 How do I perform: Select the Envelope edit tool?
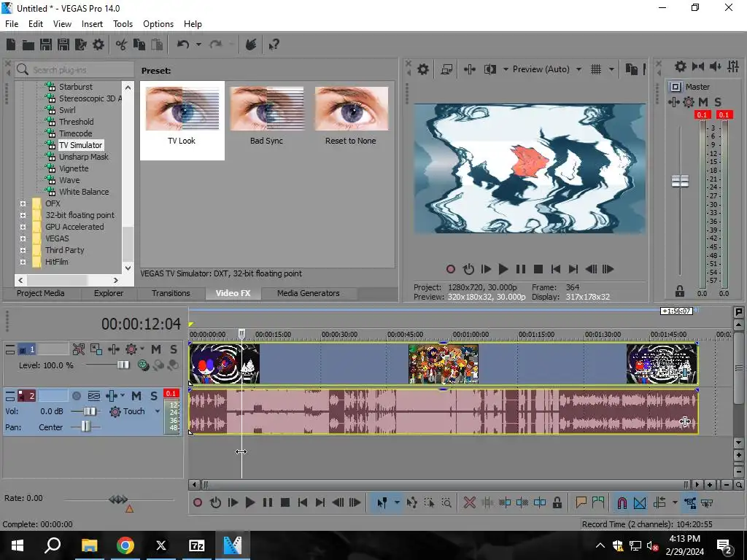point(412,502)
